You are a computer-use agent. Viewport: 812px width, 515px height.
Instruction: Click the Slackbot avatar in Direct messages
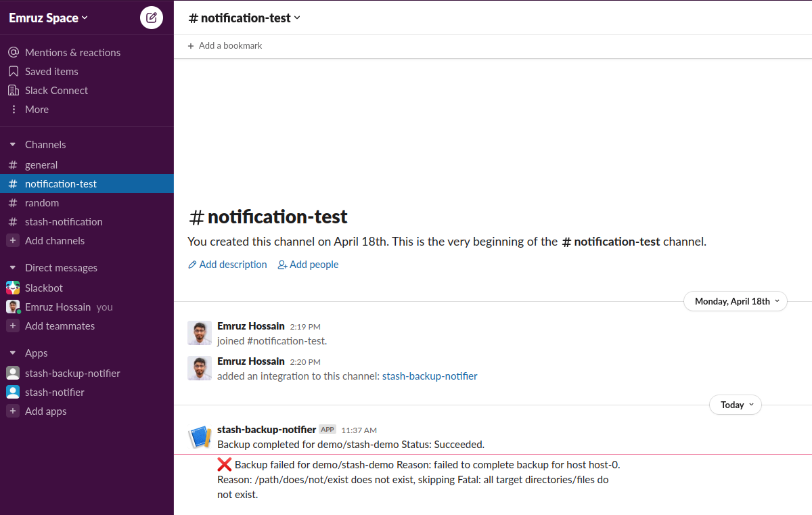coord(13,288)
